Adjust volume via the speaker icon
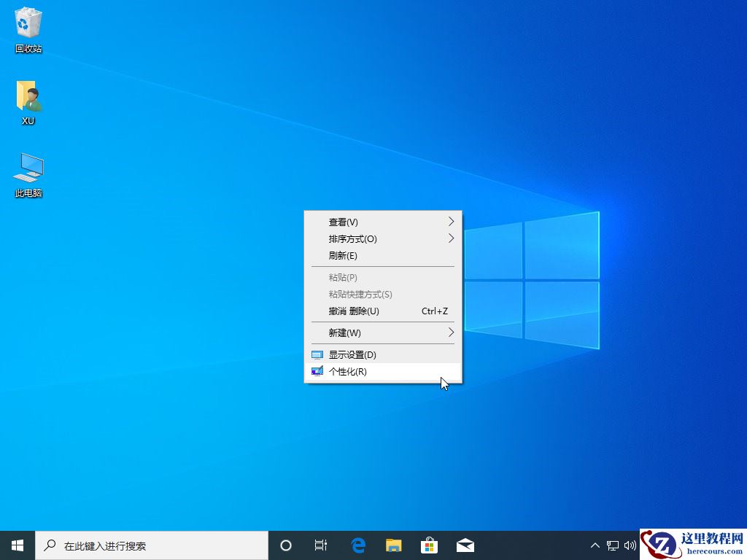The height and width of the screenshot is (560, 747). click(x=630, y=545)
